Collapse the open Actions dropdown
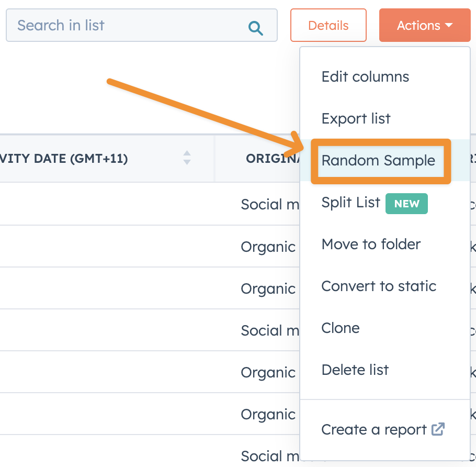The image size is (476, 467). (x=425, y=25)
